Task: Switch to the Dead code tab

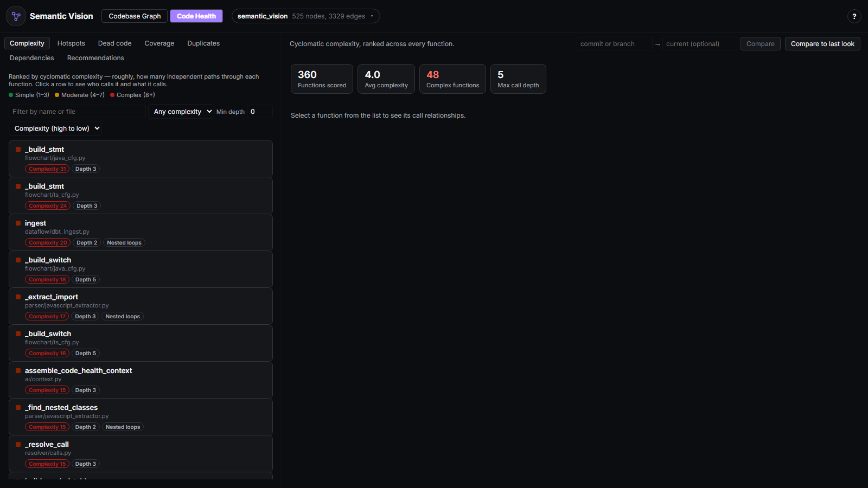Action: pos(114,43)
